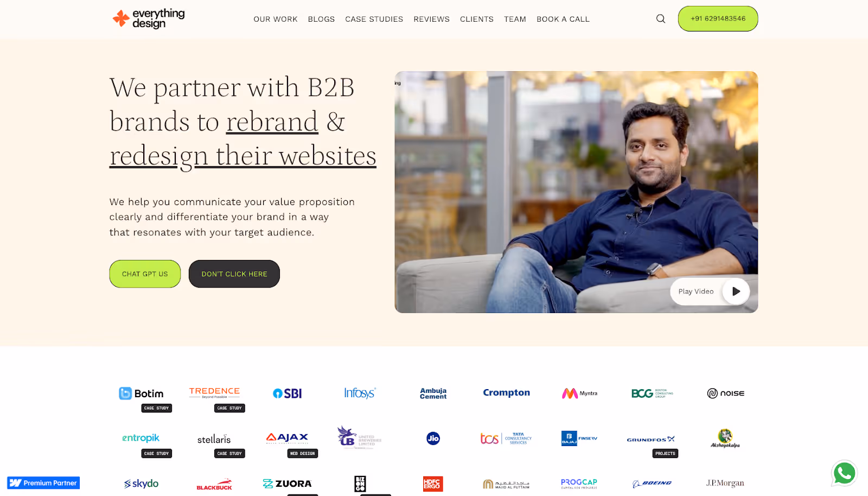
Task: Open the Tredence CASE STUDY tag
Action: tap(229, 408)
